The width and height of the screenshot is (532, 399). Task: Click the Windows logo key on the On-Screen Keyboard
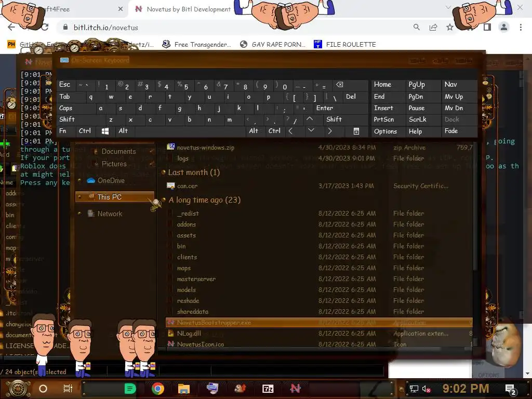pyautogui.click(x=105, y=131)
